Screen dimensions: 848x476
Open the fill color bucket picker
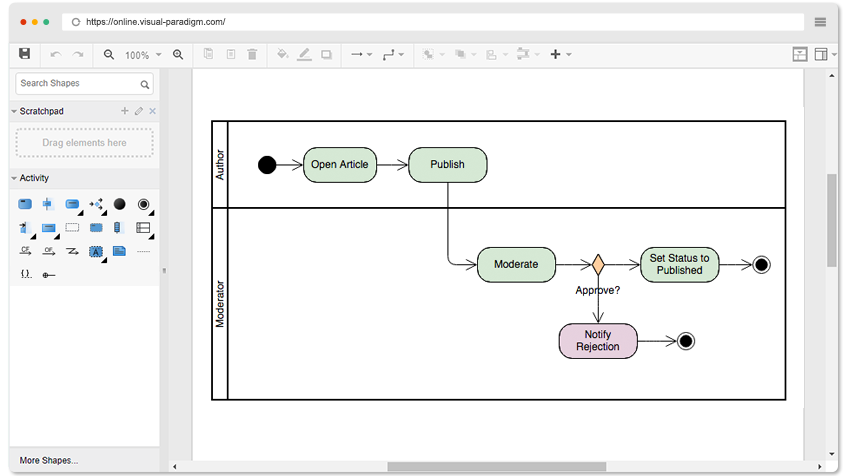[x=282, y=54]
